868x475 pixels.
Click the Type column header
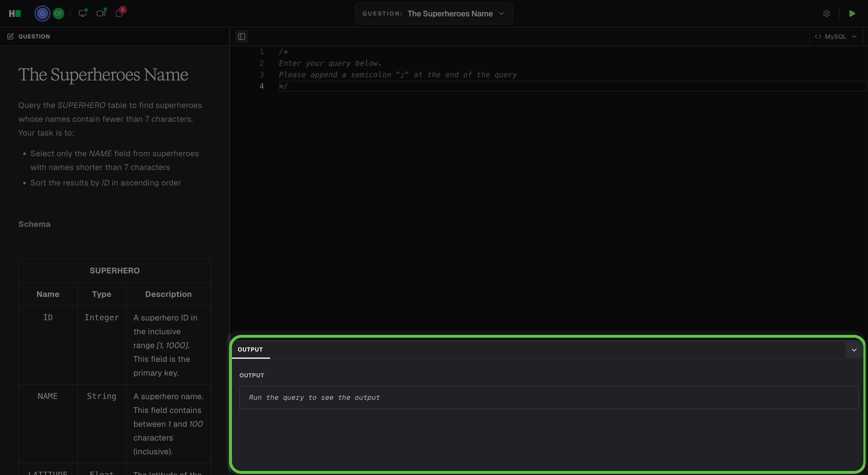101,294
